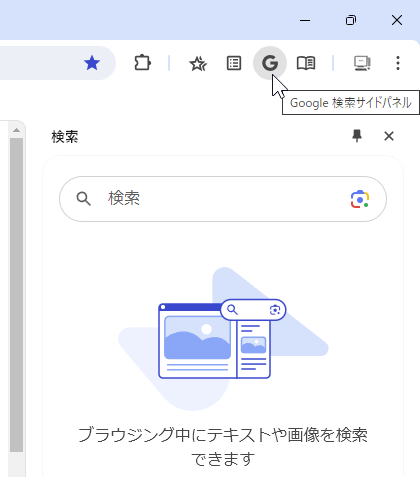Click the media/cast monitor toolbar icon
The width and height of the screenshot is (420, 477).
[x=362, y=63]
